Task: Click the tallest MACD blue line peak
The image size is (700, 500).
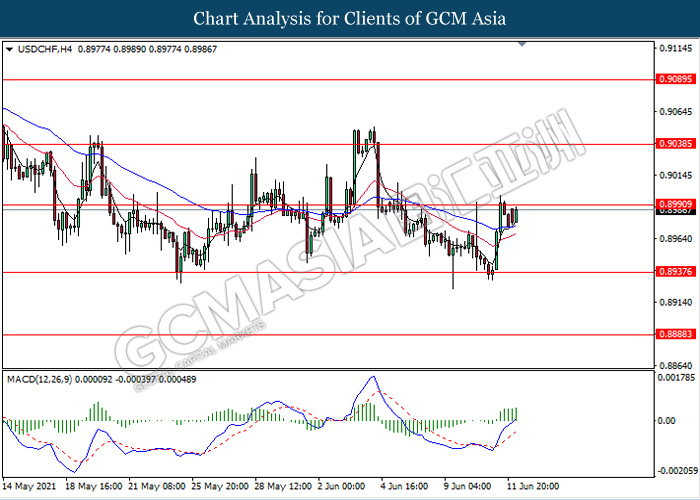Action: pos(373,377)
